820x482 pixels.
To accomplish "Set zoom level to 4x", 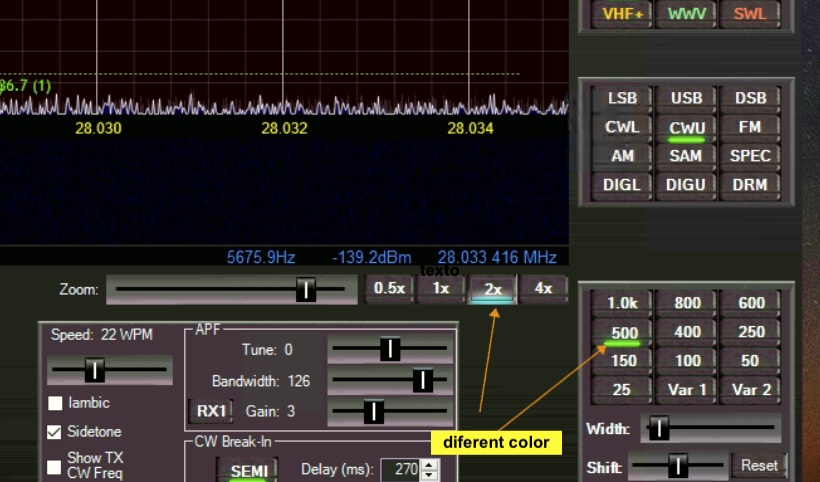I will pos(543,288).
